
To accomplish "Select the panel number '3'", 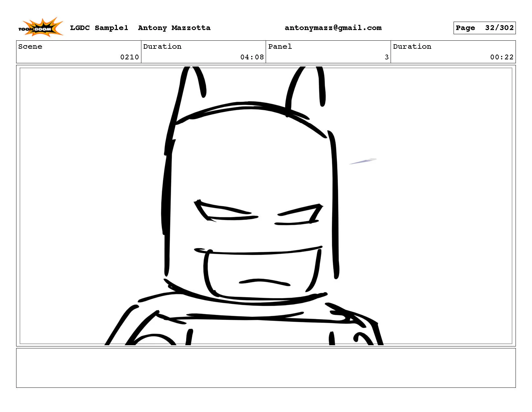I will [x=387, y=57].
